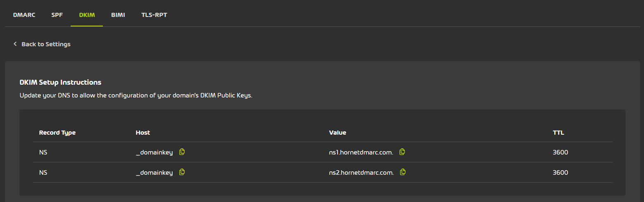Open the SPF tab
Screen dimensions: 644x202
point(57,15)
